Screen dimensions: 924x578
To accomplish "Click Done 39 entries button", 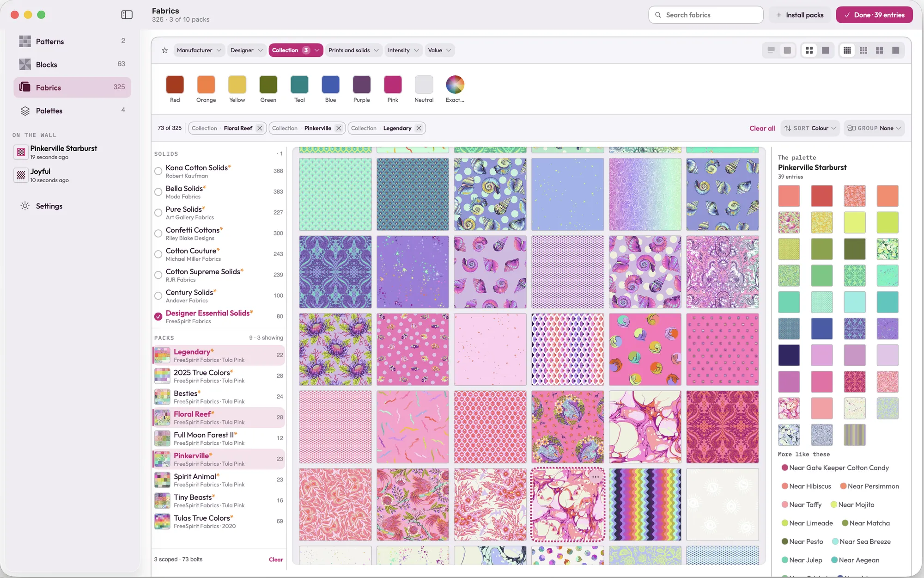I will click(x=874, y=15).
